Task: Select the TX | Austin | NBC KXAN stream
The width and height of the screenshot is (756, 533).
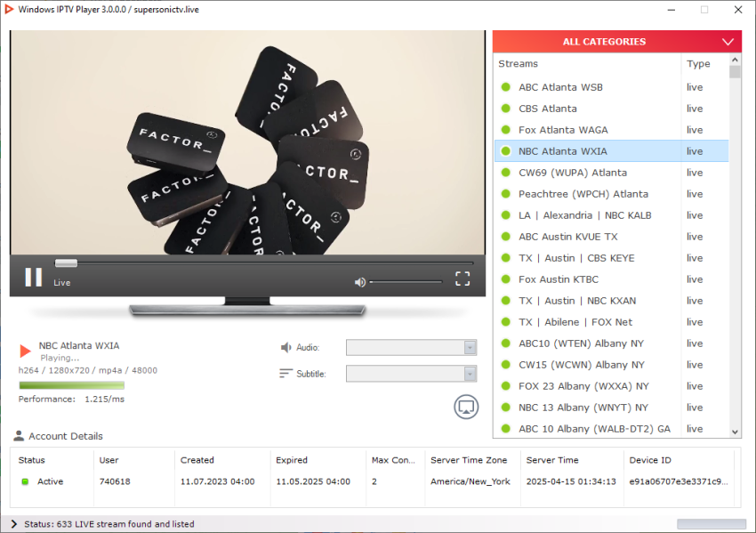Action: (611, 301)
